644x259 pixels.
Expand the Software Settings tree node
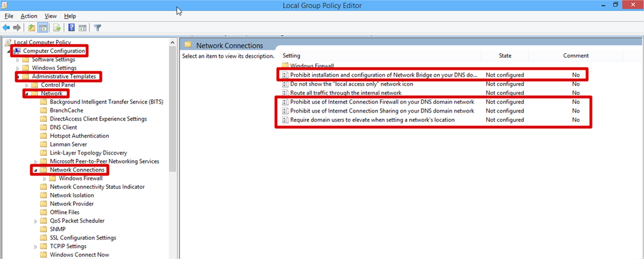coord(18,60)
